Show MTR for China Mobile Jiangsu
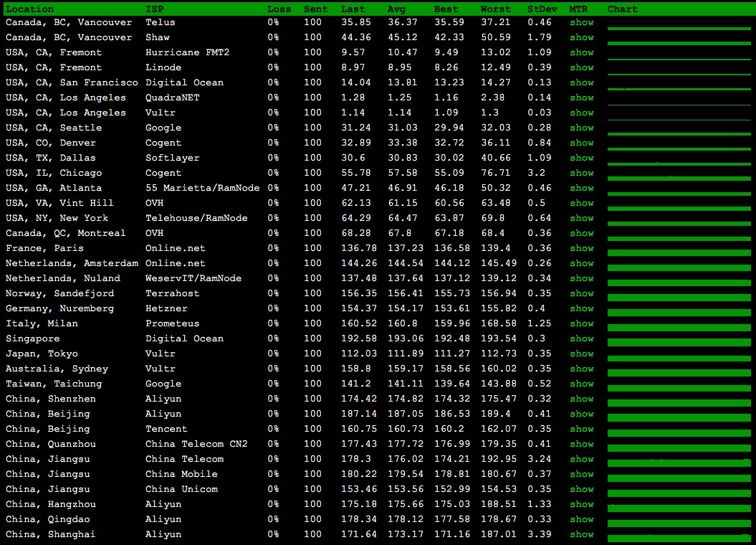This screenshot has height=545, width=756. click(581, 474)
